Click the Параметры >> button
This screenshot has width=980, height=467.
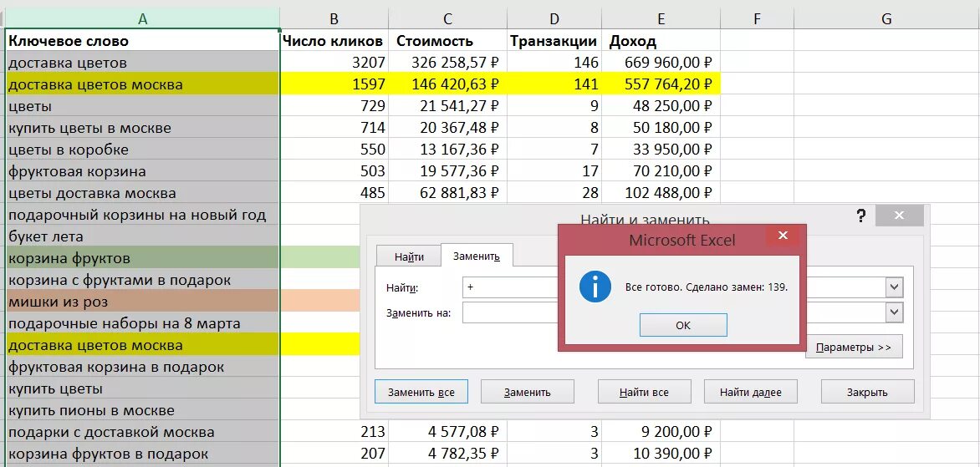(x=854, y=348)
